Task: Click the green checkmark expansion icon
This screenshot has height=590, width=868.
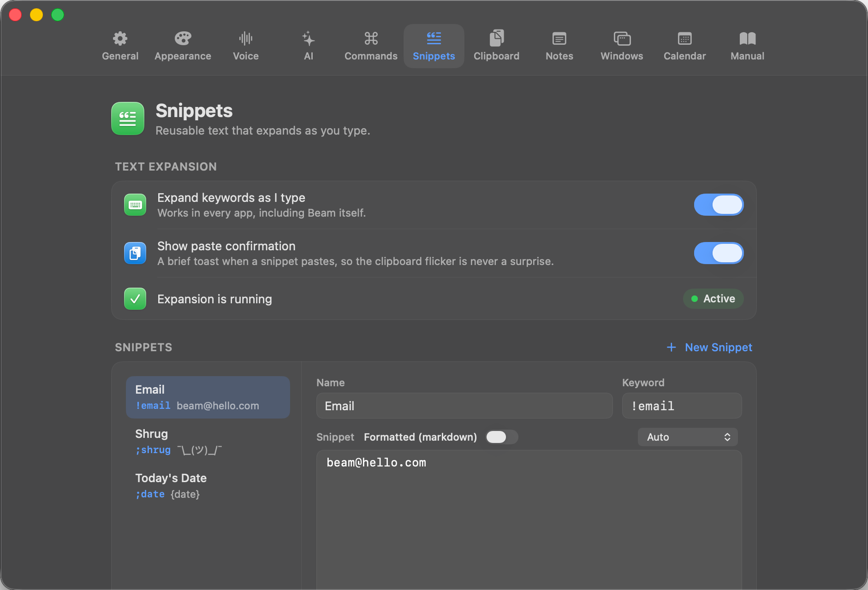Action: (135, 299)
